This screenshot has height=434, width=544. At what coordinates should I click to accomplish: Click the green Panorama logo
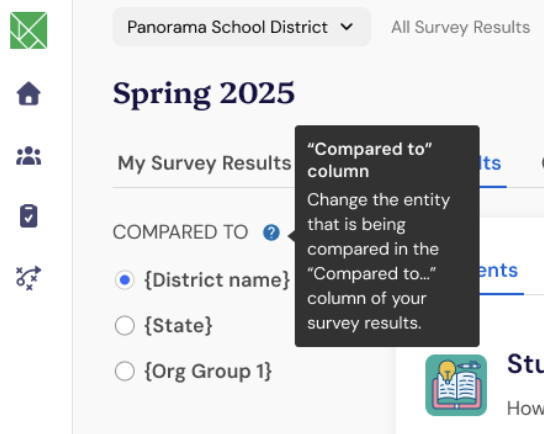click(x=28, y=31)
